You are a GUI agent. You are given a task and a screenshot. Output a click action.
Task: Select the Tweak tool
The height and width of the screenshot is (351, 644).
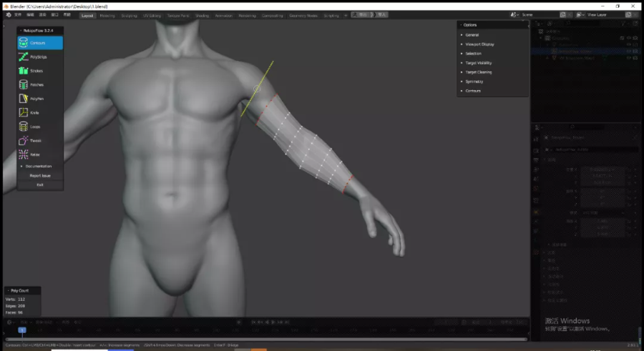click(x=39, y=140)
